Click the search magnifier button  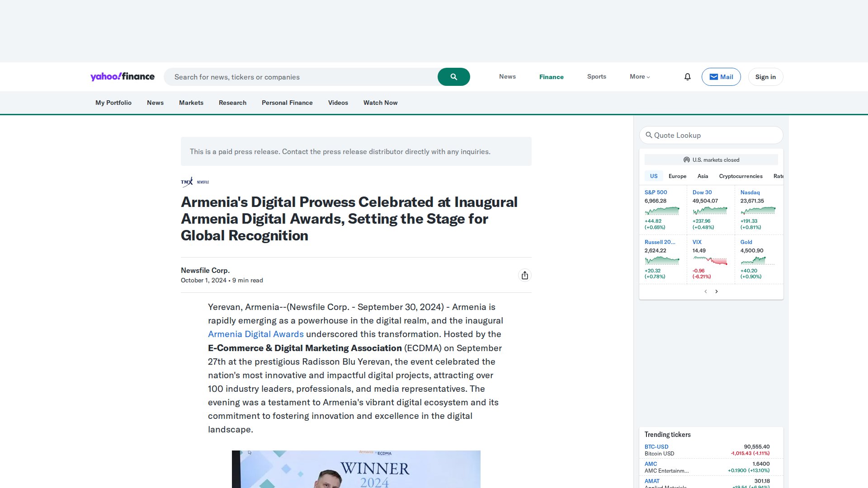tap(453, 76)
